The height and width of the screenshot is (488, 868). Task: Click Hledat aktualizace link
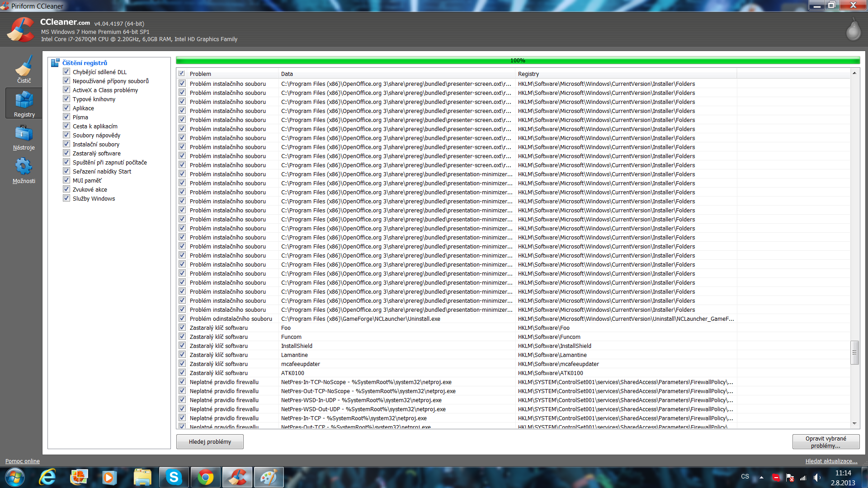831,461
